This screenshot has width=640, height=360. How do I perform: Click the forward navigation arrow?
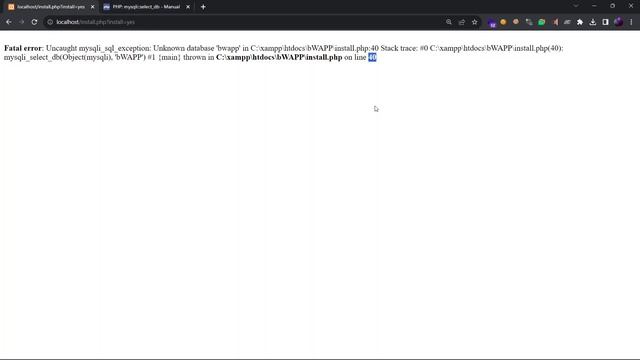22,22
